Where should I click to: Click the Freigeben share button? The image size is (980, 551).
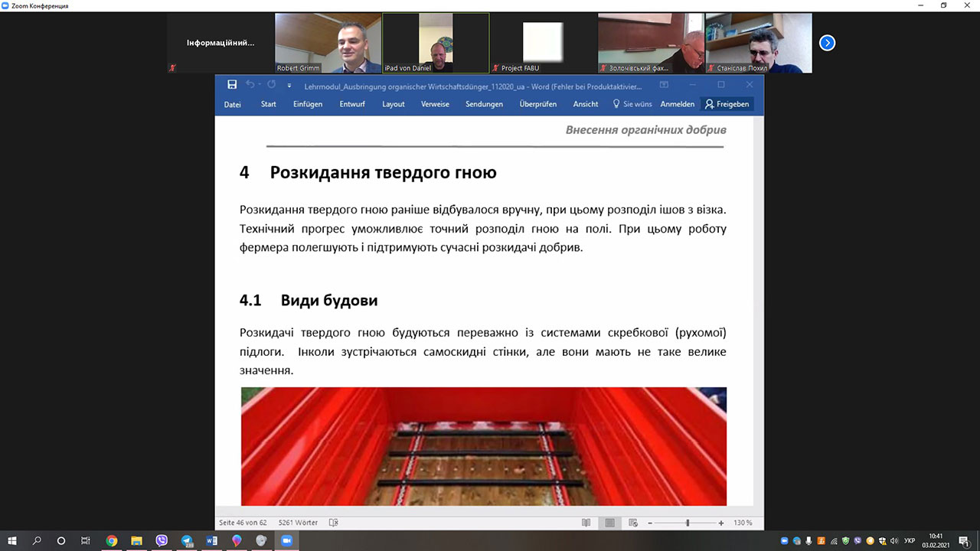point(727,104)
